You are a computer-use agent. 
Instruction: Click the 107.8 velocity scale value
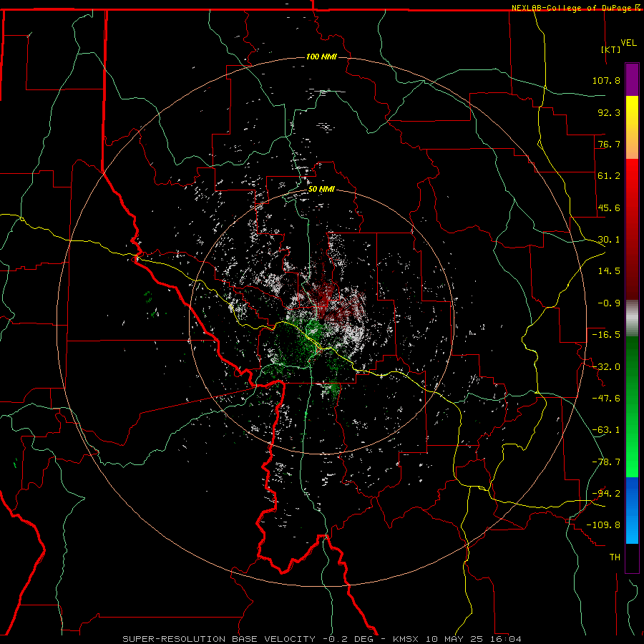click(x=606, y=80)
